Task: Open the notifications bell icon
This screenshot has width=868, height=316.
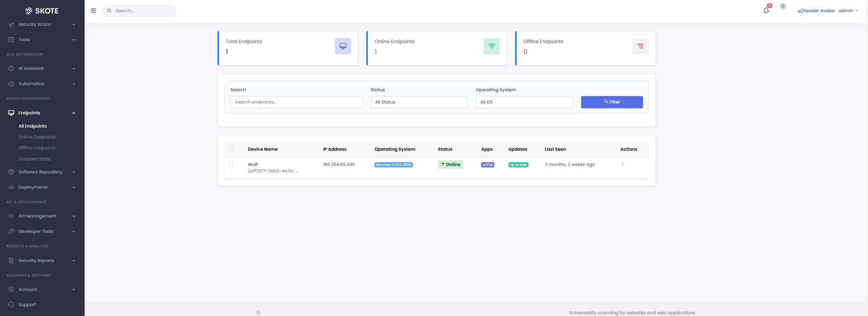Action: point(766,11)
